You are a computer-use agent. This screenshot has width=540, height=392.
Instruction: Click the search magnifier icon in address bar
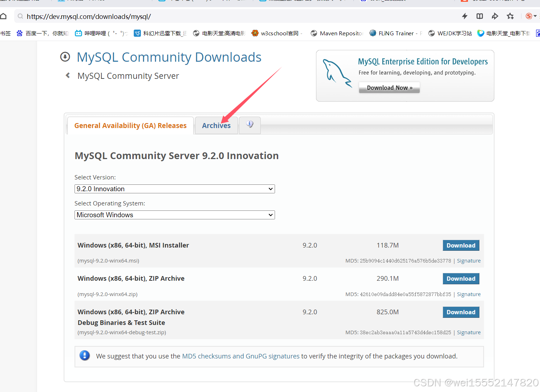[x=20, y=16]
